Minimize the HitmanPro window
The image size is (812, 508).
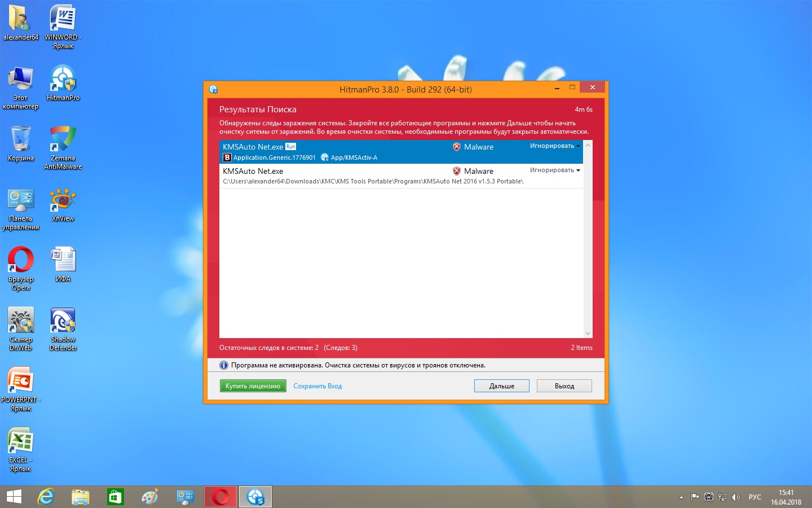pyautogui.click(x=557, y=88)
